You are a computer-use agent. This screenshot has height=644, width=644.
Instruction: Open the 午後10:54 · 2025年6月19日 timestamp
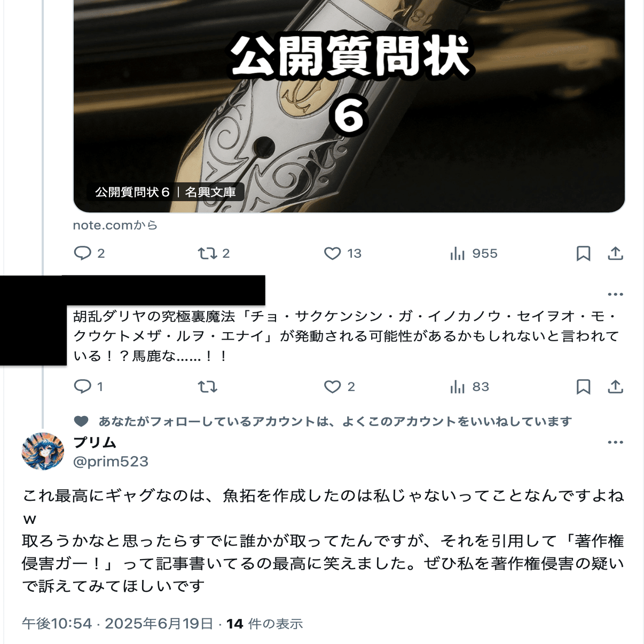[x=117, y=624]
